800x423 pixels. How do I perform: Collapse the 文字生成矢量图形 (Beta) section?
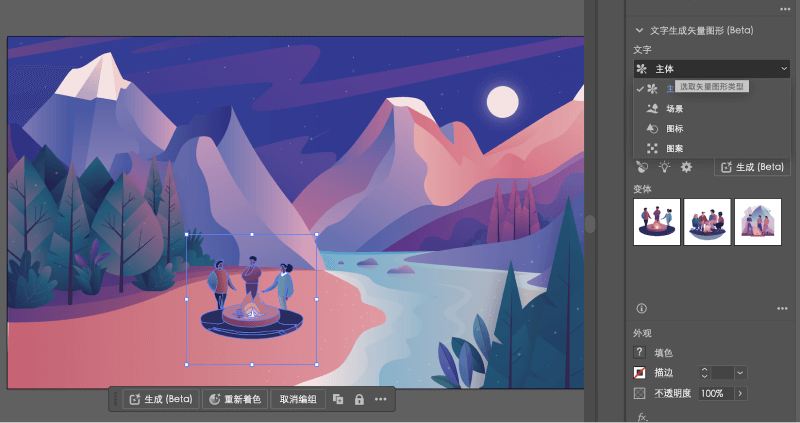pyautogui.click(x=640, y=31)
